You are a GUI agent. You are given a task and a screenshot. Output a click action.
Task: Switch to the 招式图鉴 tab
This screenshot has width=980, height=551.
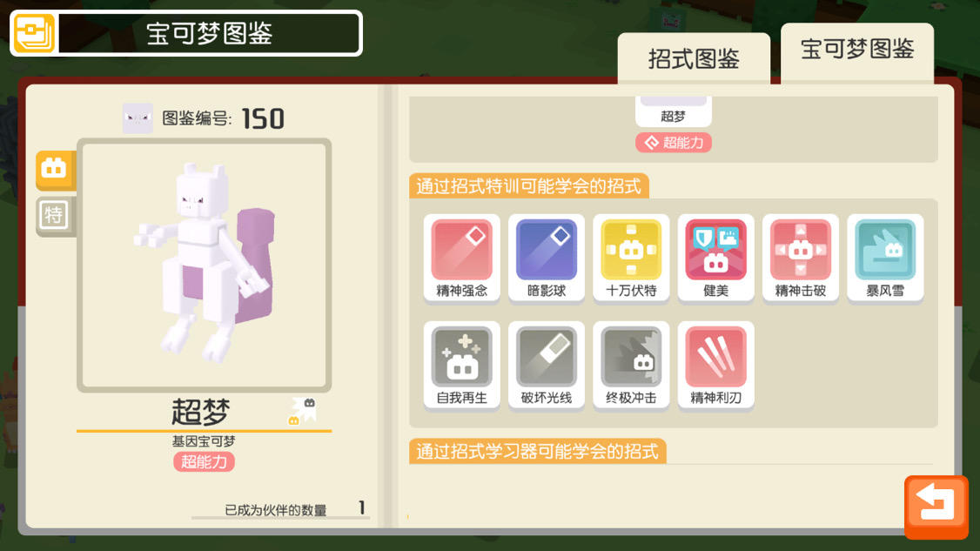694,59
